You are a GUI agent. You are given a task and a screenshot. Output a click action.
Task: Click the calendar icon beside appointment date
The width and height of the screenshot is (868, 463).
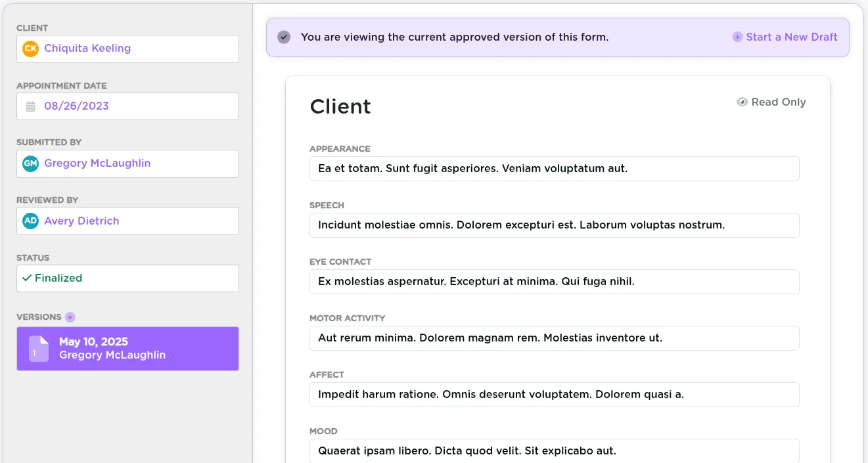(30, 106)
